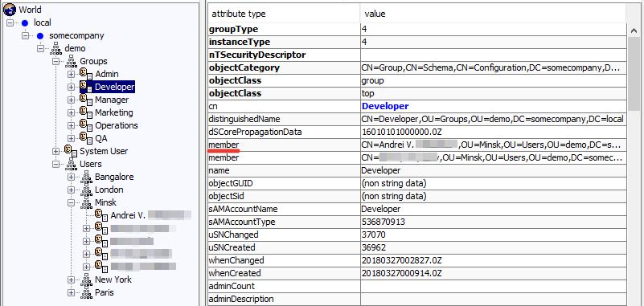The image size is (644, 306).
Task: Collapse the demo tree node
Action: pyautogui.click(x=40, y=48)
